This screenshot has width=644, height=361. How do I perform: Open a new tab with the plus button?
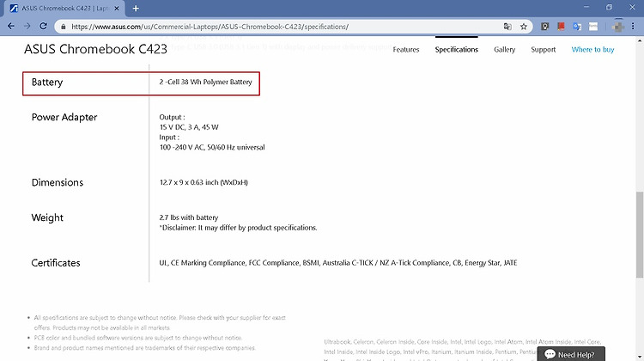136,9
